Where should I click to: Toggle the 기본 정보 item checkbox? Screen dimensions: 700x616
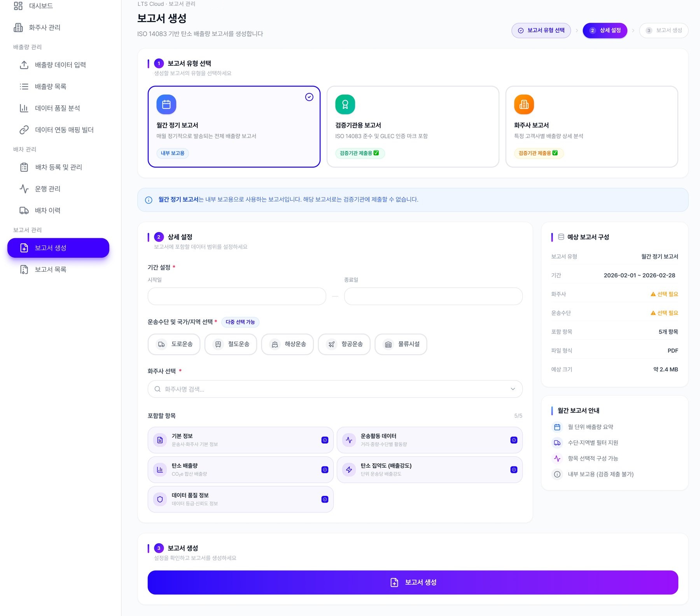pyautogui.click(x=325, y=440)
